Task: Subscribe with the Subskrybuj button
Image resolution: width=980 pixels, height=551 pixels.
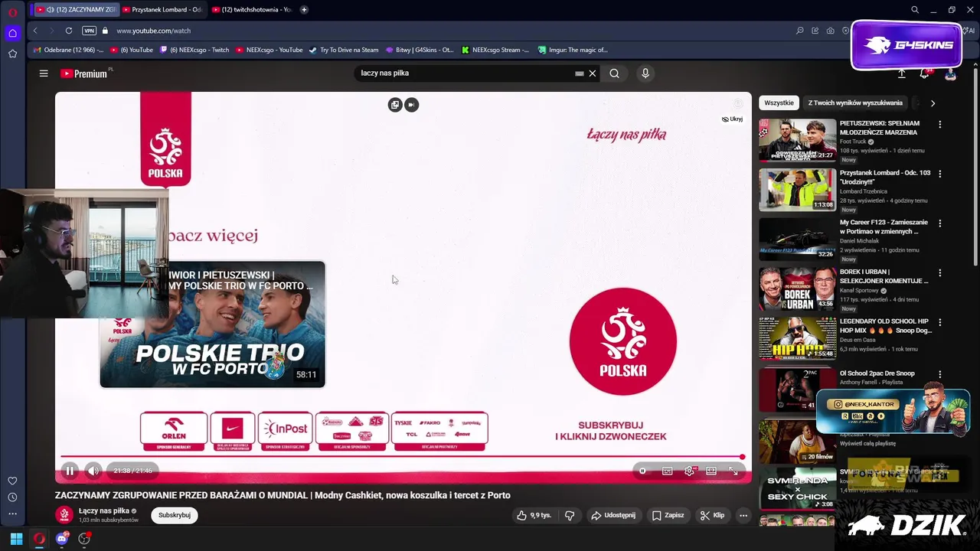Action: coord(175,515)
